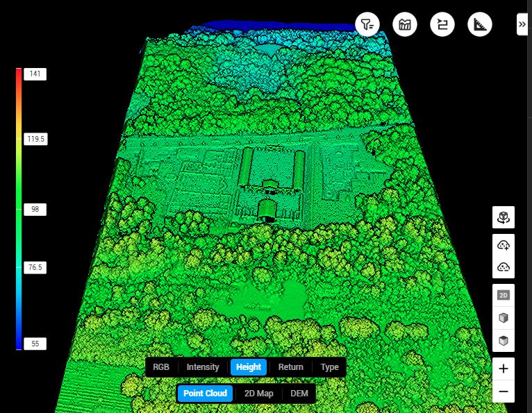532x413 pixels.
Task: Choose the Type coloring mode
Action: click(x=330, y=367)
